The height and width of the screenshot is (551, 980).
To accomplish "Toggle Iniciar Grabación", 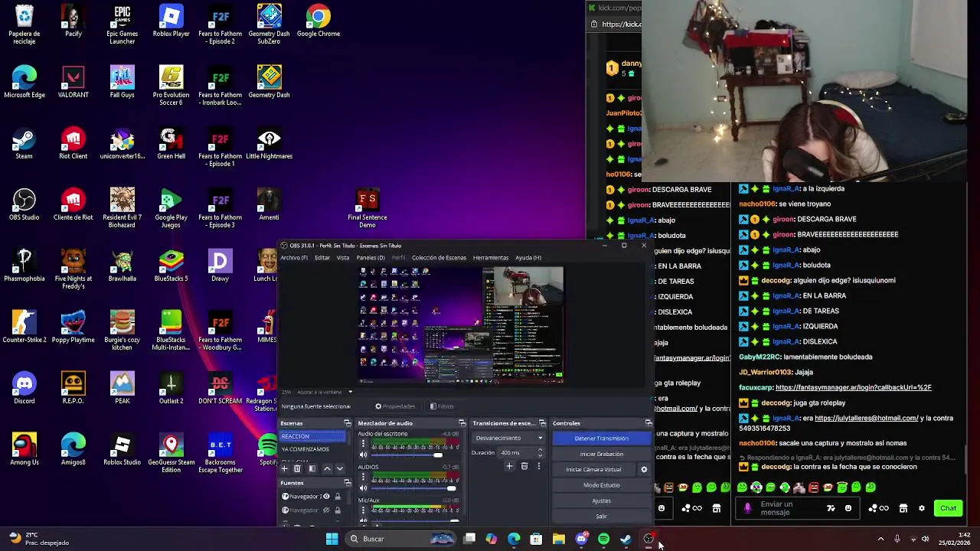I will pos(601,454).
